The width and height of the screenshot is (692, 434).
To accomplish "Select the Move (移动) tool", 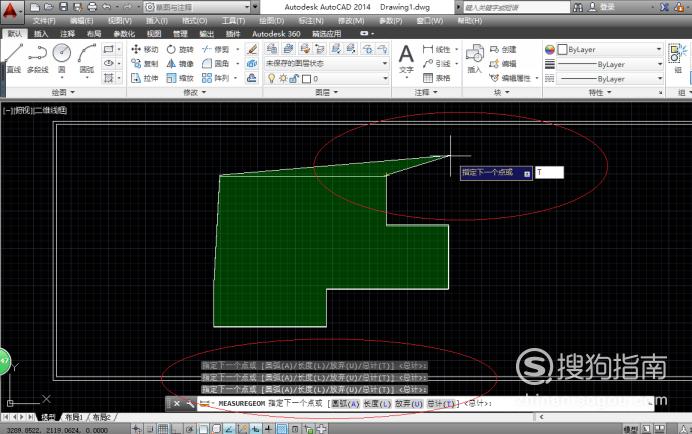I will coord(144,49).
